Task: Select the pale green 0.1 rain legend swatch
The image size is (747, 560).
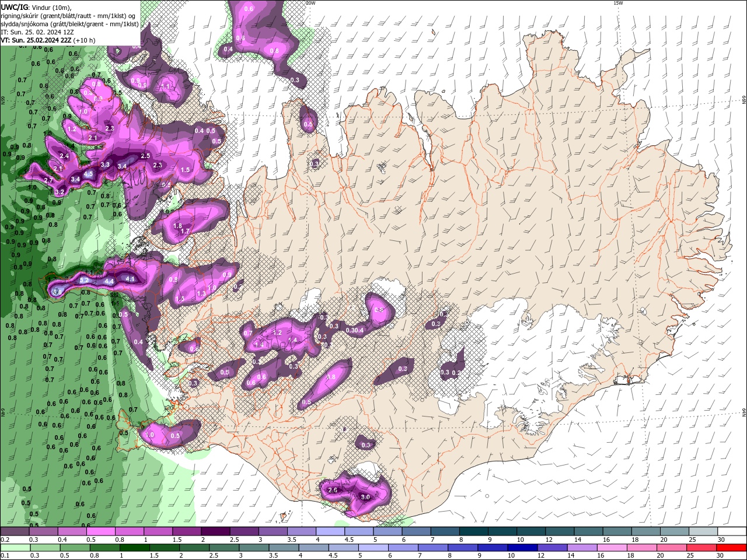Action: pos(15,548)
